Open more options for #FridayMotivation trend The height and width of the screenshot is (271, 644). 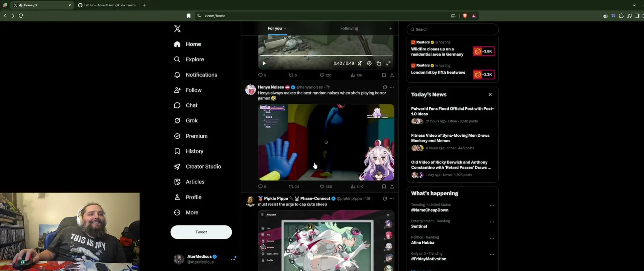tap(491, 254)
